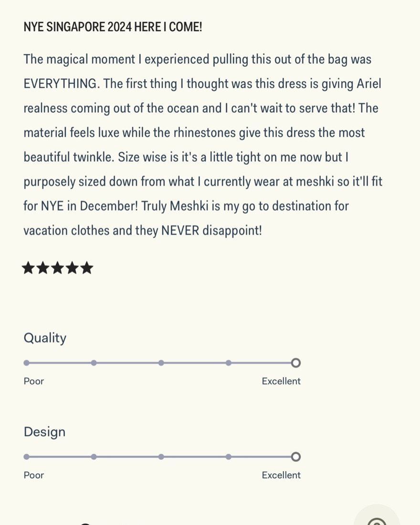Click the Quality slider's Excellent handle
420x525 pixels.
[296, 363]
